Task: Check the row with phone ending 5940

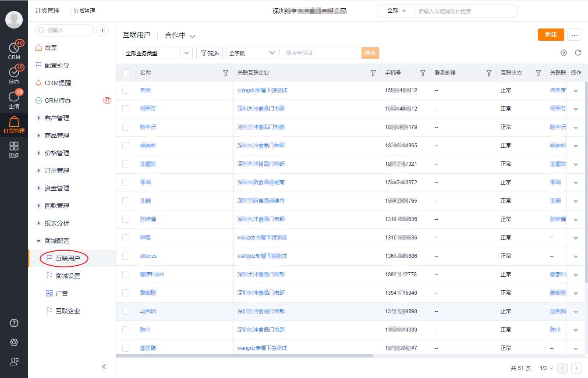Action: tap(126, 293)
